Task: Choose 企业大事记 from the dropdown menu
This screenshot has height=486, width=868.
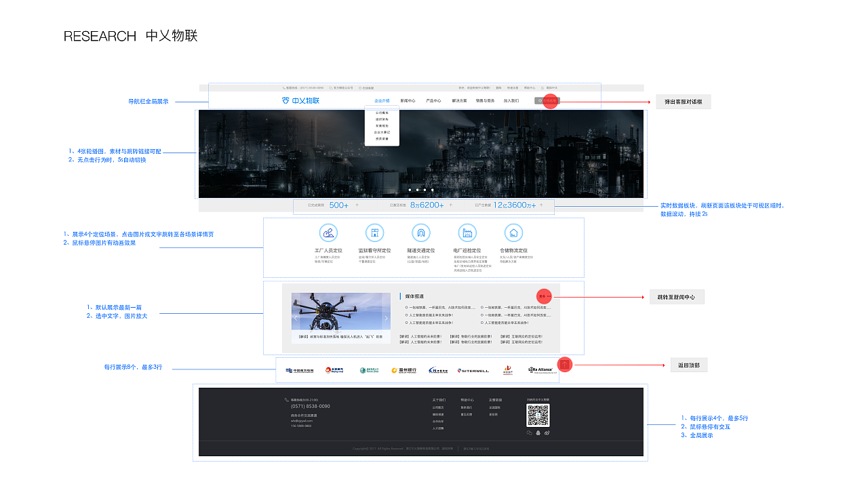Action: [x=382, y=132]
